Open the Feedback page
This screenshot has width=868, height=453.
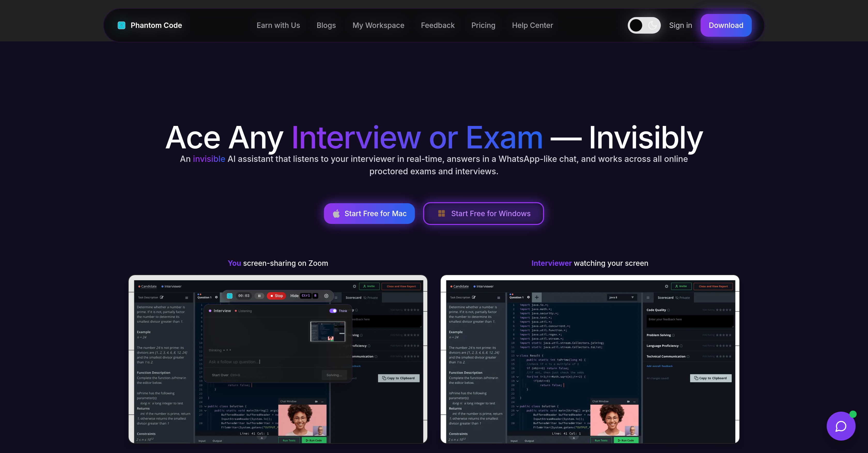tap(437, 25)
